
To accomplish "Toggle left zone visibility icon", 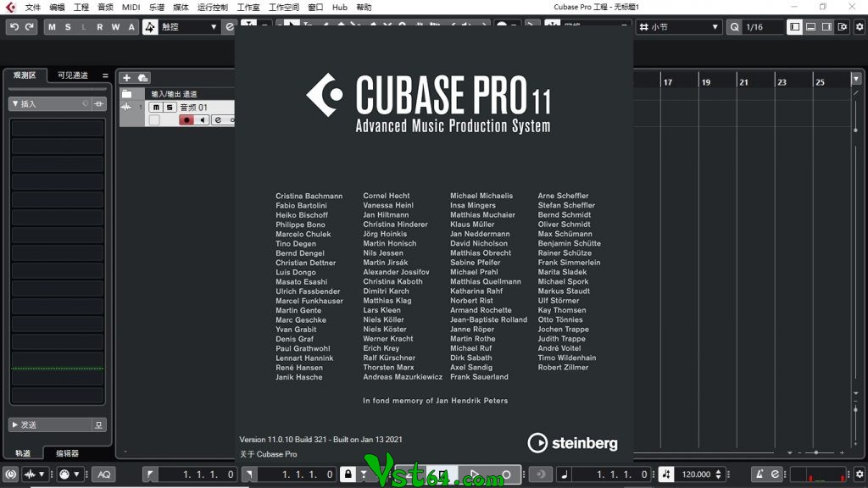I will [794, 26].
